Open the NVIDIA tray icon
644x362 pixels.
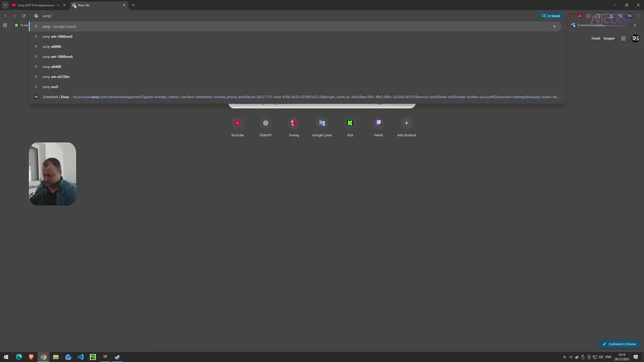(571, 357)
